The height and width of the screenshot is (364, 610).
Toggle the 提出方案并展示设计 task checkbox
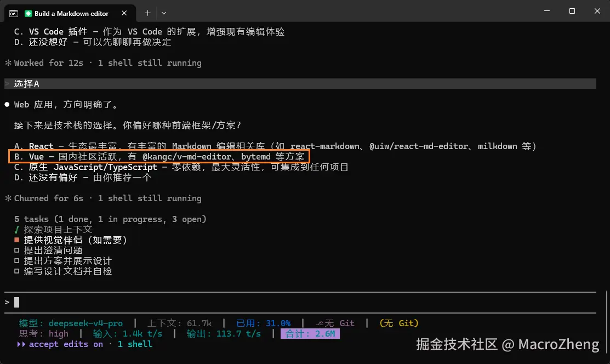coord(17,261)
